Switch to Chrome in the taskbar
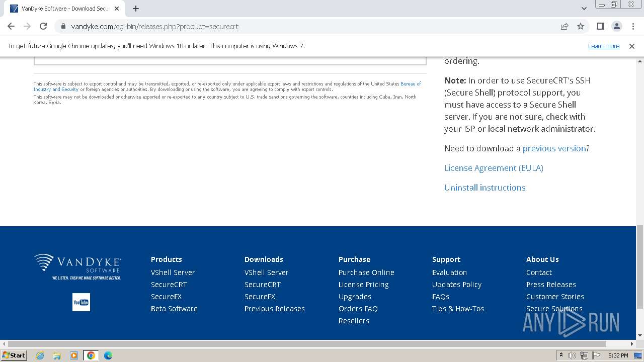 pyautogui.click(x=91, y=355)
